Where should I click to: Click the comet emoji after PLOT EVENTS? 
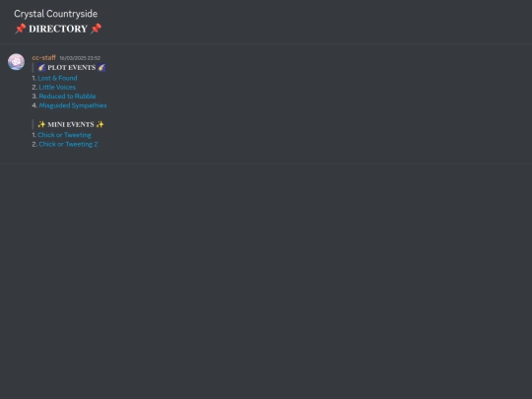(101, 68)
